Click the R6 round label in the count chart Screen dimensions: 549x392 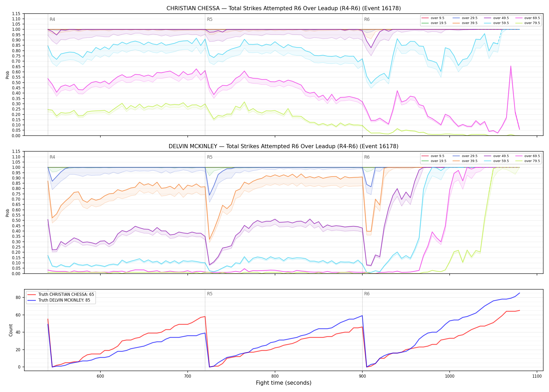point(367,294)
